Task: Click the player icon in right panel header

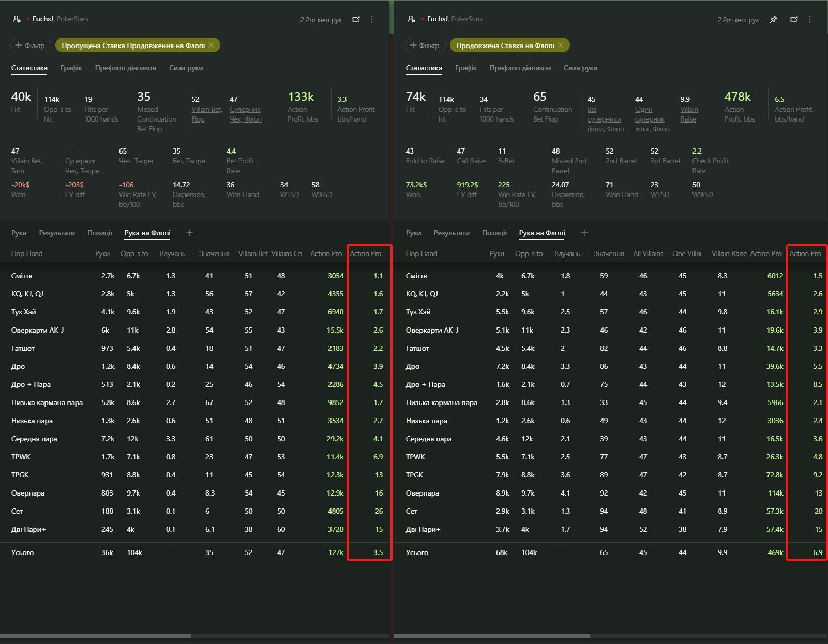Action: pyautogui.click(x=411, y=19)
